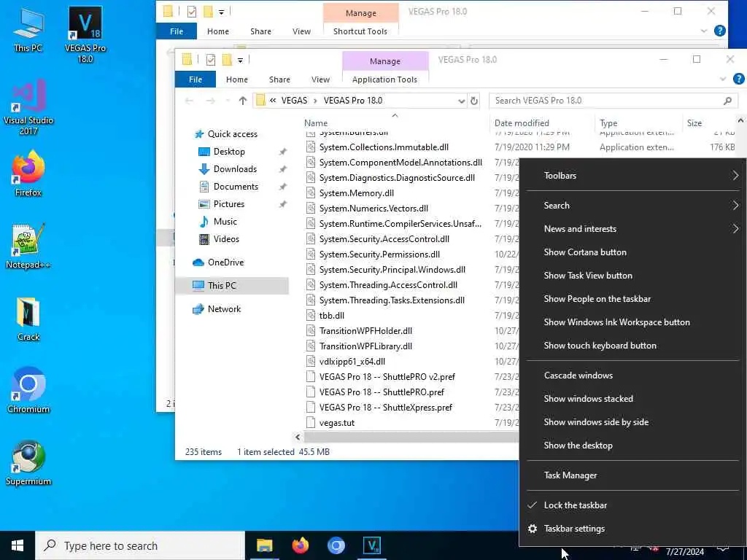Open Firefox from the taskbar
Image resolution: width=747 pixels, height=560 pixels.
(300, 545)
